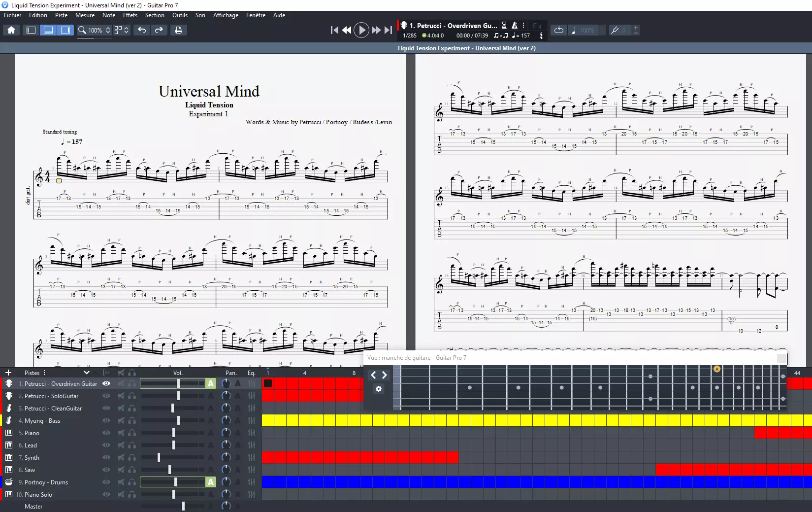Collapse the Pistes panel chevron
This screenshot has height=512, width=812.
(87, 373)
